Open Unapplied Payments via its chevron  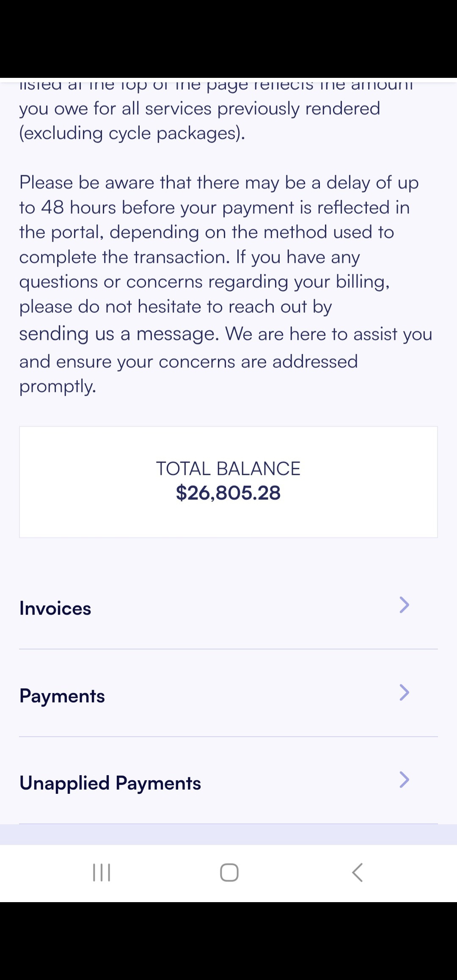point(404,780)
